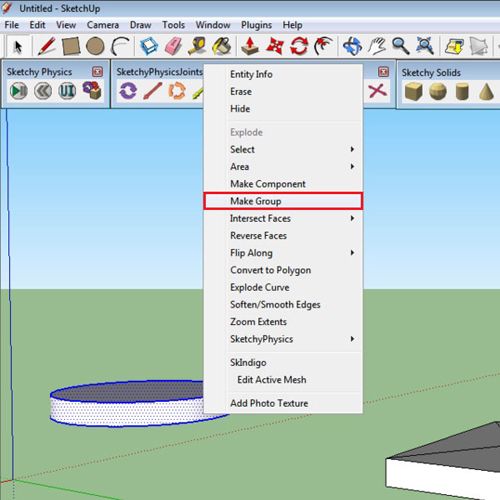Open the Camera menu
Viewport: 500px width, 500px height.
point(103,25)
